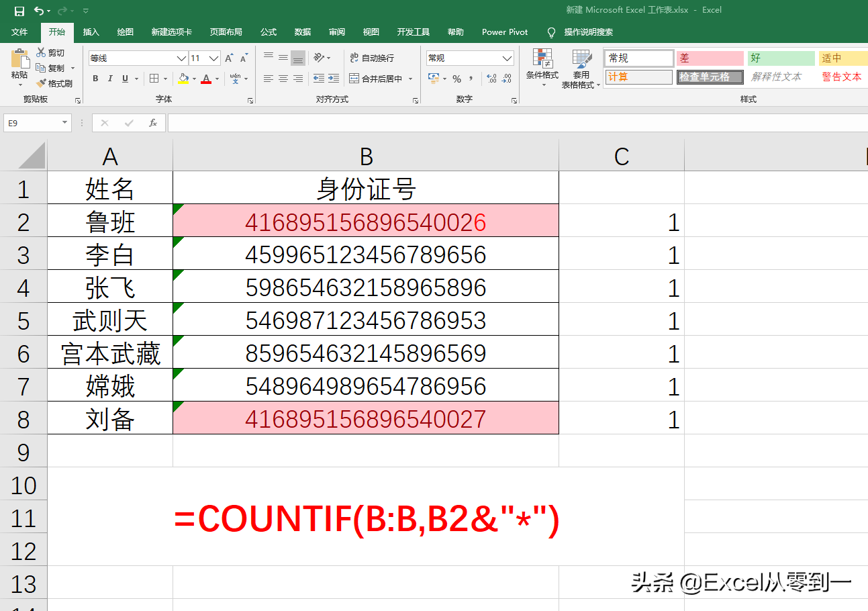Click increase decimal icon
This screenshot has width=868, height=611.
pyautogui.click(x=491, y=79)
